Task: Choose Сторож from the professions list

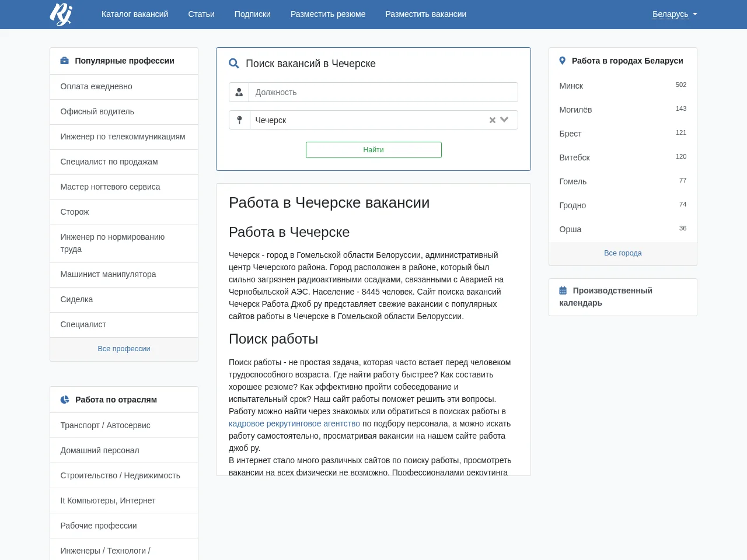Action: [124, 212]
